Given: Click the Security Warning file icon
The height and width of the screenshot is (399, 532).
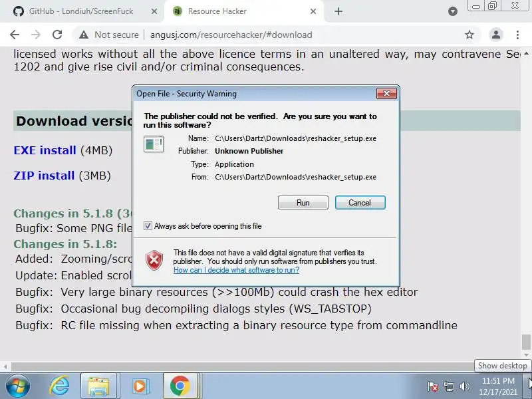Looking at the screenshot, I should [x=154, y=144].
